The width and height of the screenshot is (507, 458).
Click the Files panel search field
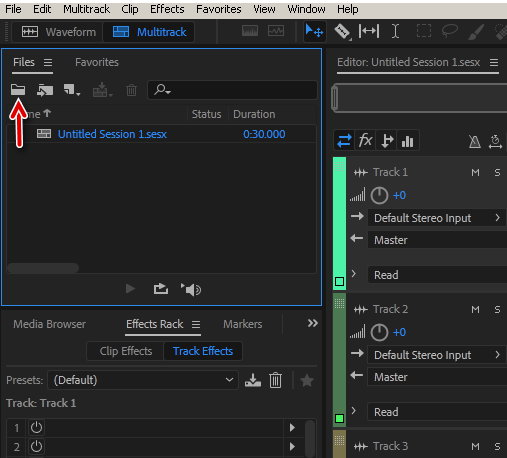232,90
